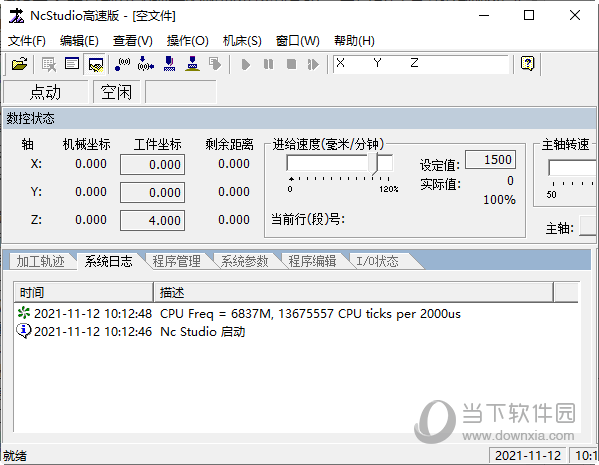599x465 pixels.
Task: Click the X workpiece coordinate 0.000 box
Action: (152, 165)
